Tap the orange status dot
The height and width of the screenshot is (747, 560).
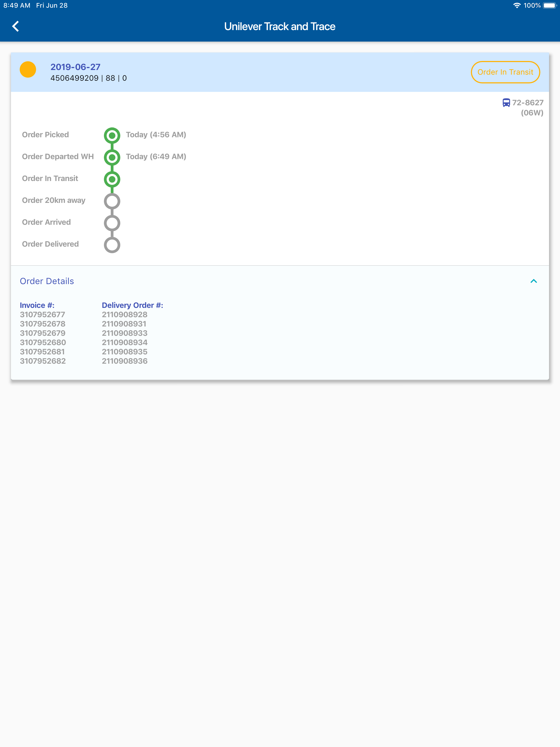[28, 69]
